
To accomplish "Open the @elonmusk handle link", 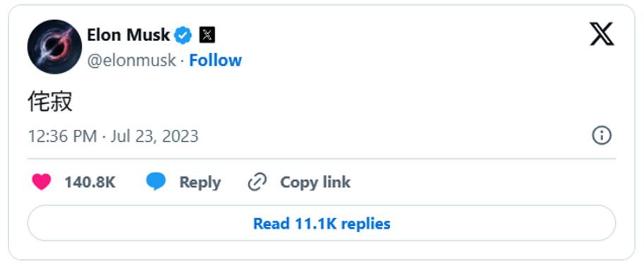I will pyautogui.click(x=131, y=61).
